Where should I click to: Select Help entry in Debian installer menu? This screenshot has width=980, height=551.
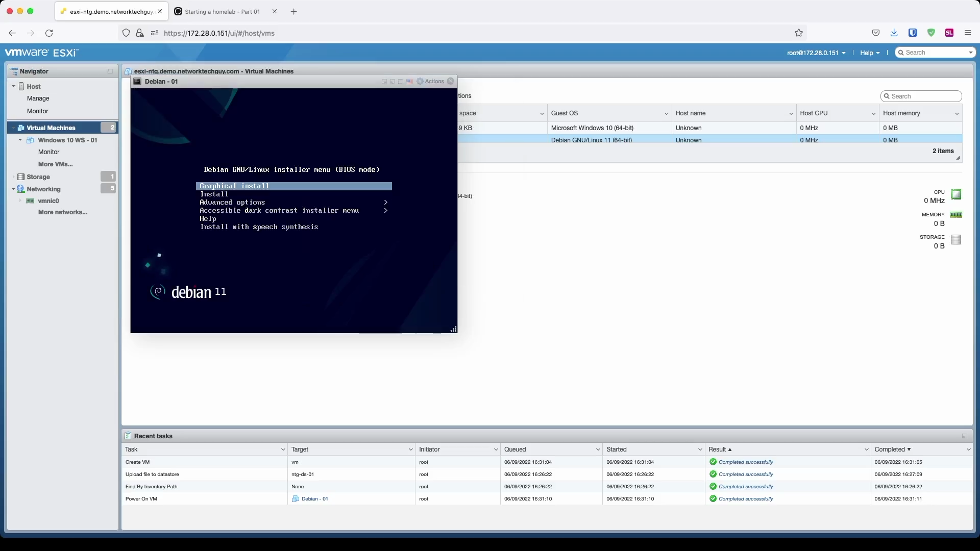tap(208, 219)
